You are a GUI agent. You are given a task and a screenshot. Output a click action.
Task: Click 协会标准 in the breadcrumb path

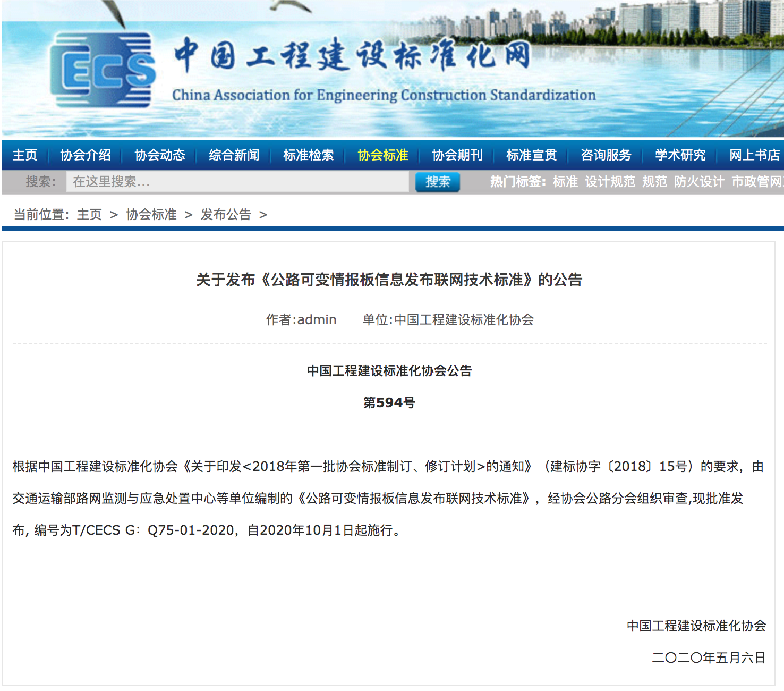coord(151,215)
